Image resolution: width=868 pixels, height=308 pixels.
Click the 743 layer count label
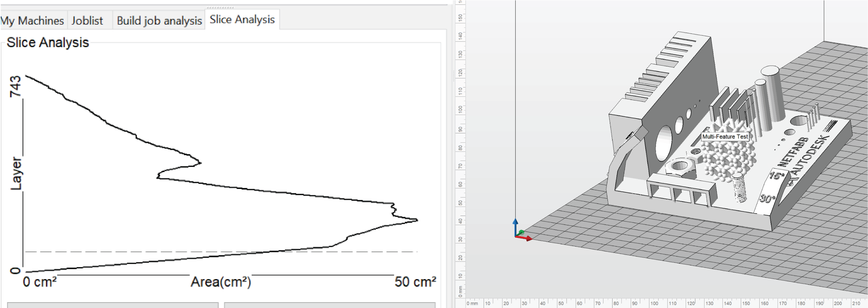pos(15,87)
